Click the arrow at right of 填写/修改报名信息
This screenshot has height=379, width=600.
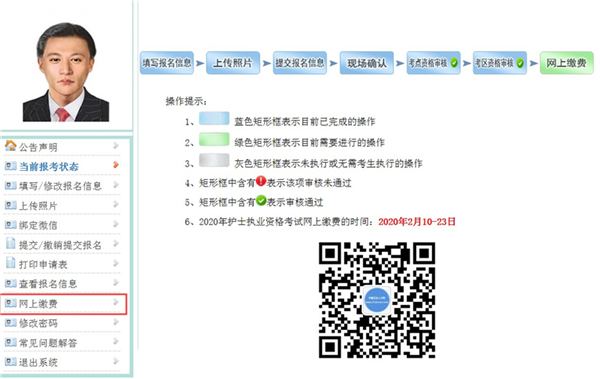[x=116, y=185]
